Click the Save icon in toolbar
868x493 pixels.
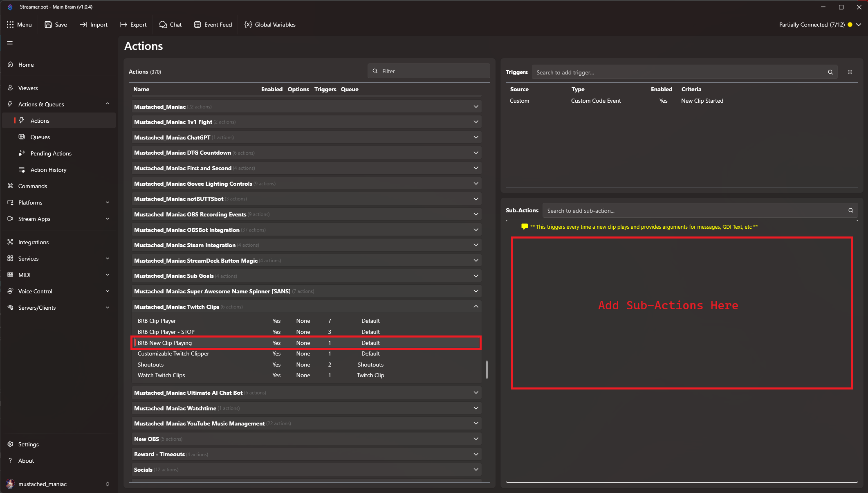tap(48, 25)
